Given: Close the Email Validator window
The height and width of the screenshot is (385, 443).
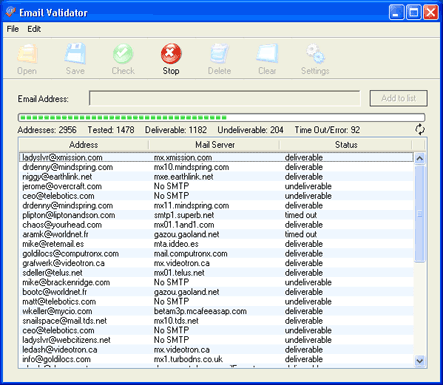Looking at the screenshot, I should (431, 13).
